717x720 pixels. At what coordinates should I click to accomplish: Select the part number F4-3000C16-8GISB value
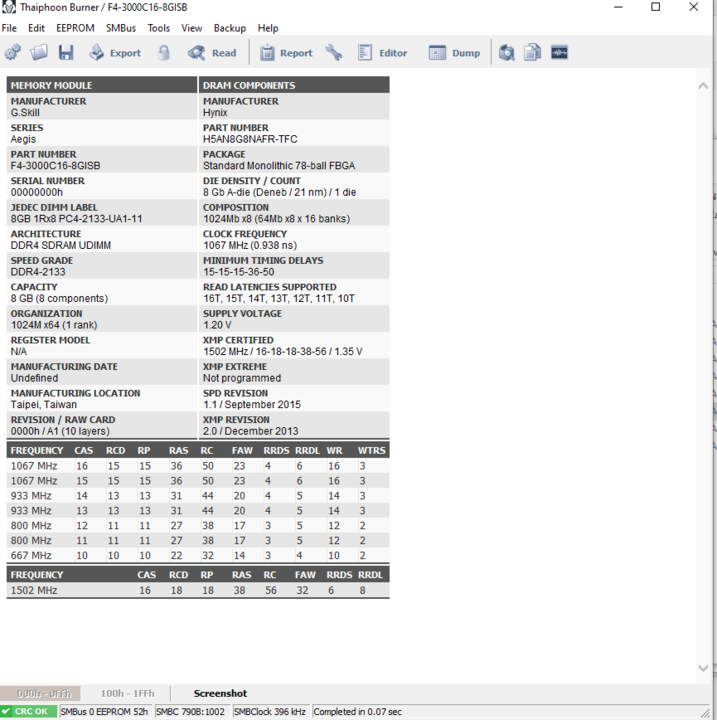[x=55, y=165]
